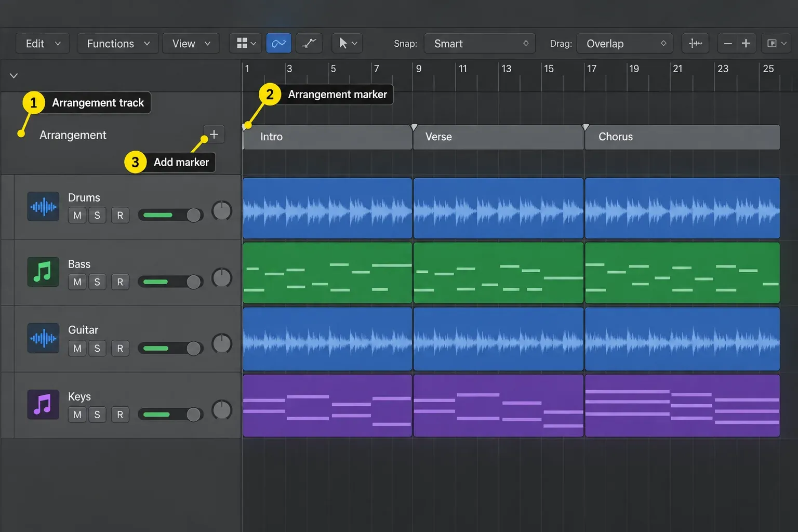The width and height of the screenshot is (798, 532).
Task: Mute the Guitar track
Action: coord(77,348)
